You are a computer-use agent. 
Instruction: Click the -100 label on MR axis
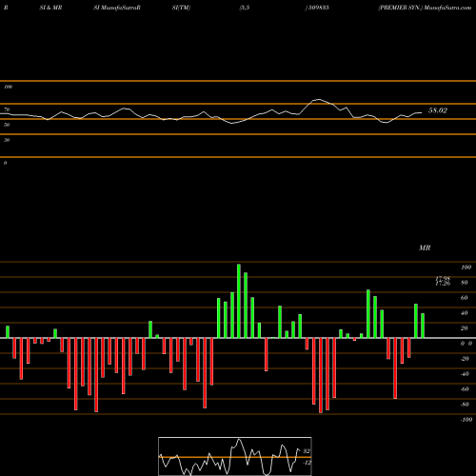coord(466,420)
